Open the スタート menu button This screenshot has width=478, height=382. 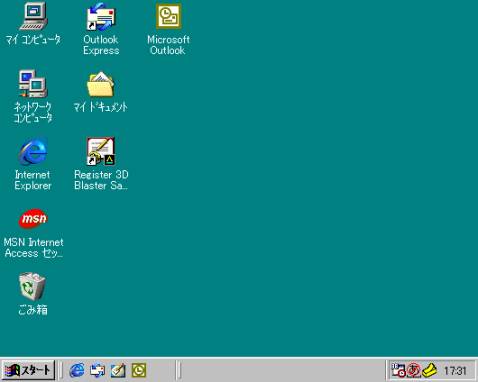(28, 370)
